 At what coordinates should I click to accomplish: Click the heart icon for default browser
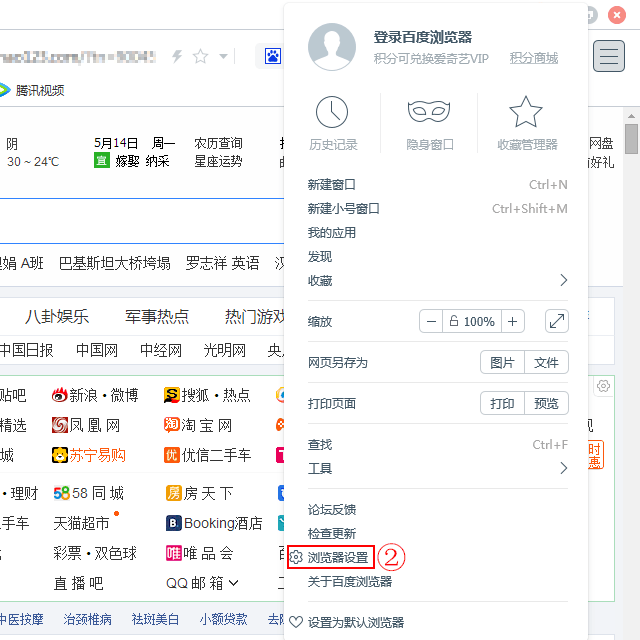[296, 622]
